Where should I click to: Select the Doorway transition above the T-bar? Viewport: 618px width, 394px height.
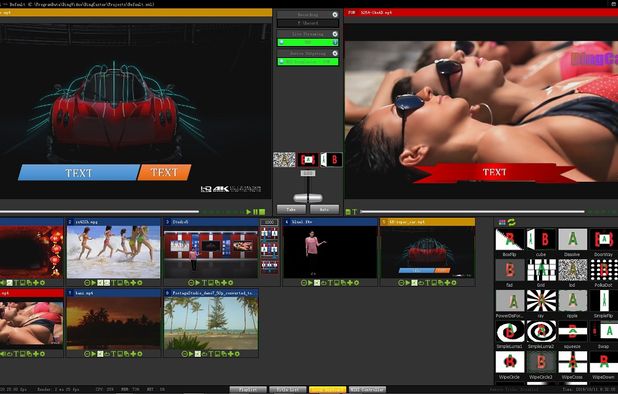point(308,160)
